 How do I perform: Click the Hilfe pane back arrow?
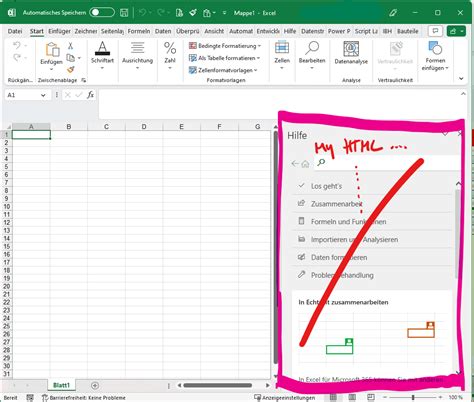[x=295, y=163]
